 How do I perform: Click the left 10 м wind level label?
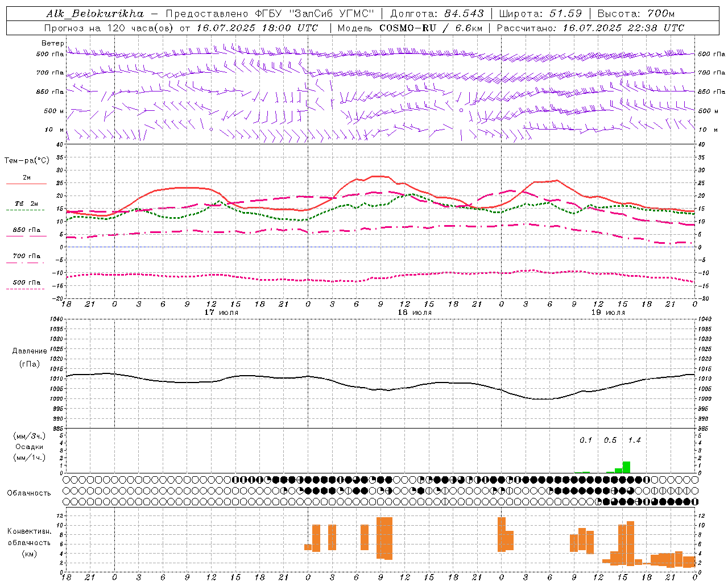54,130
